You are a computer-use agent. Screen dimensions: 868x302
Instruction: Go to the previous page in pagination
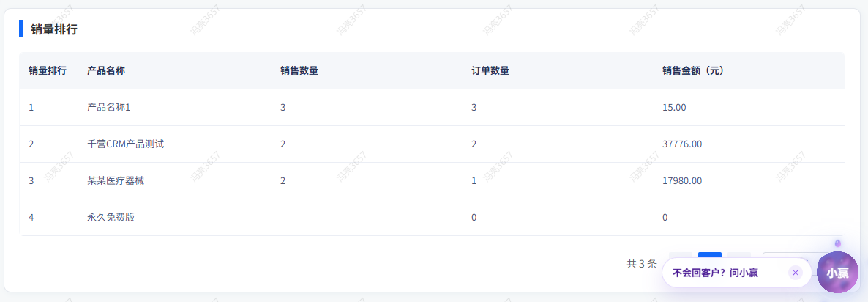tap(680, 255)
